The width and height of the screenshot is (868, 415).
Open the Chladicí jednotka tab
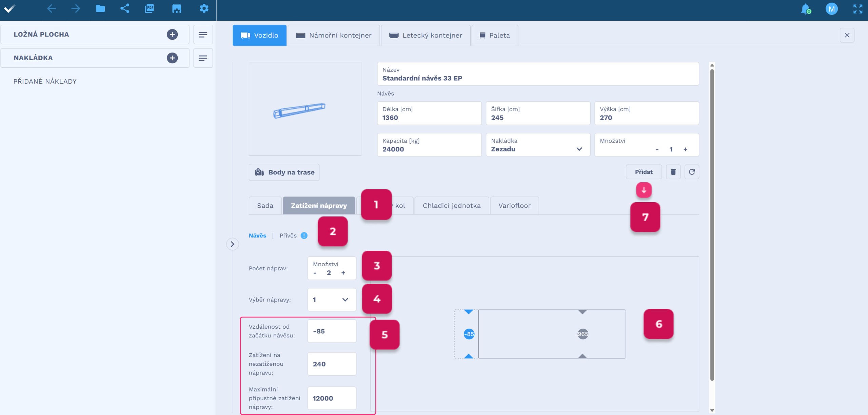click(451, 206)
